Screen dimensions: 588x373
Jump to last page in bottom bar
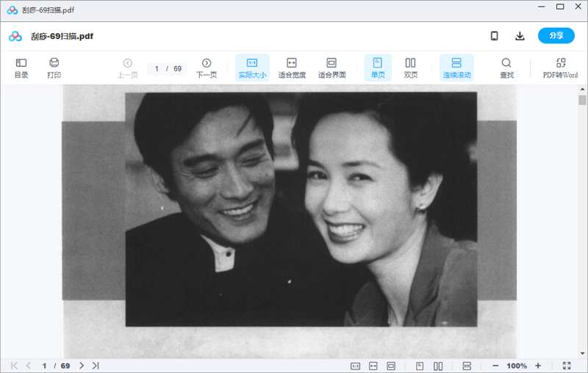tap(96, 366)
